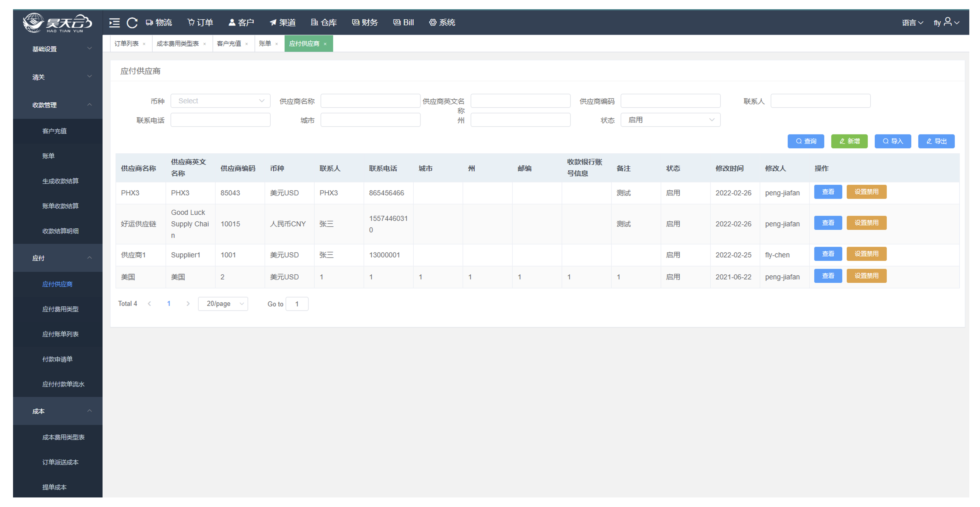Expand the 基础设置 sidebar section

pyautogui.click(x=58, y=49)
